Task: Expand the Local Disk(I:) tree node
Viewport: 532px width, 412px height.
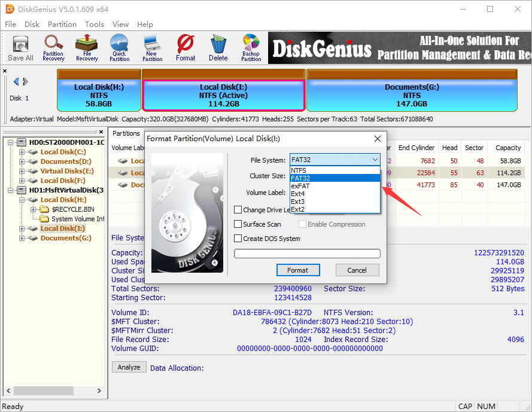Action: (22, 228)
